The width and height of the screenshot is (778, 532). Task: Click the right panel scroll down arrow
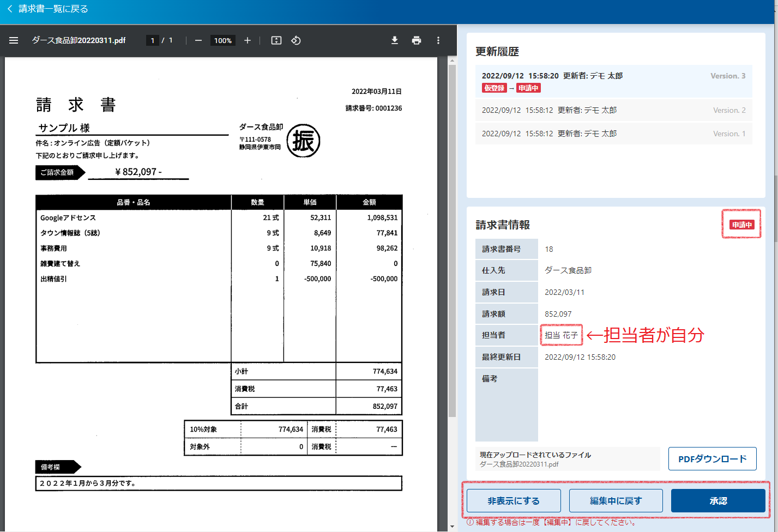[x=452, y=527]
